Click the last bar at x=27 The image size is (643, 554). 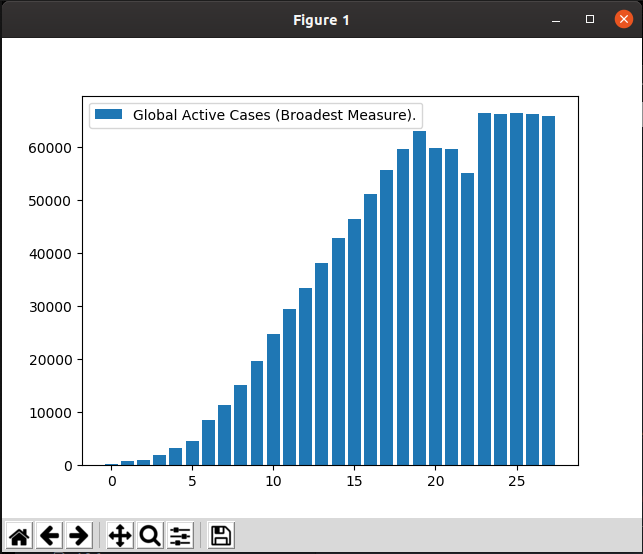[x=548, y=291]
